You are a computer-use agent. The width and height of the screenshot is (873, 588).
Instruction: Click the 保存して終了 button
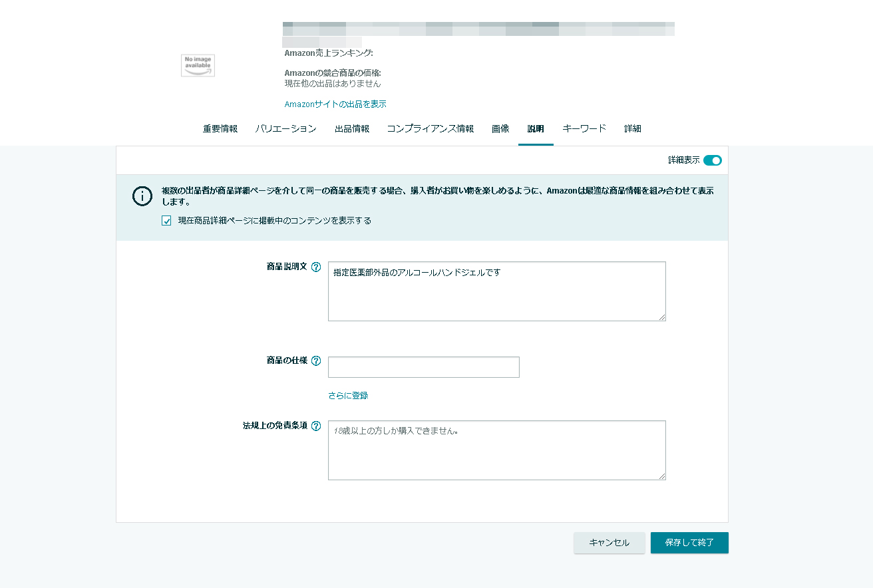pos(689,543)
